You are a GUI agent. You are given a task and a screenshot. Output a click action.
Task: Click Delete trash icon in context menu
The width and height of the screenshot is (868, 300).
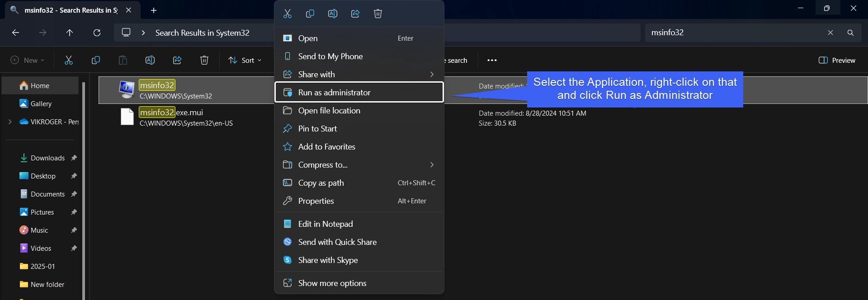click(378, 14)
